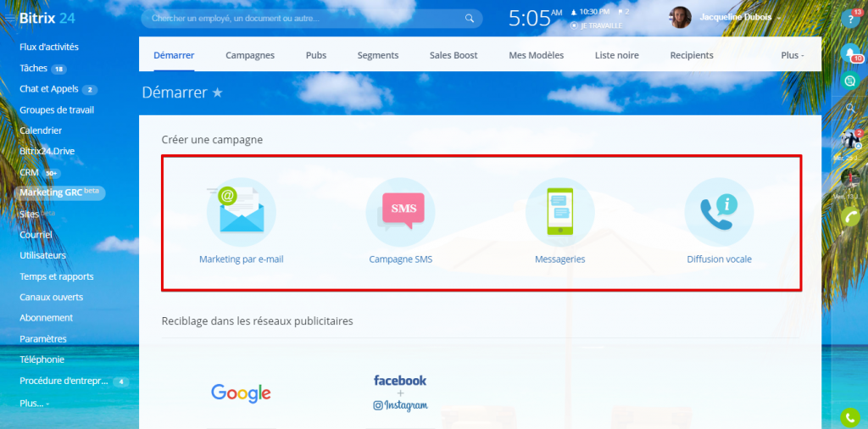Focus the employee and document search field
Viewport: 868px width, 429px height.
click(x=312, y=19)
